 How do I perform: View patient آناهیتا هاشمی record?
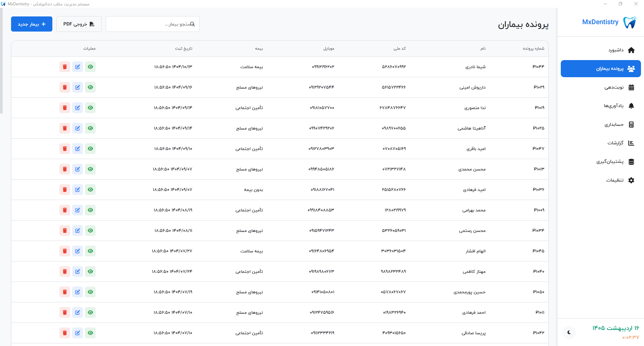tap(90, 128)
